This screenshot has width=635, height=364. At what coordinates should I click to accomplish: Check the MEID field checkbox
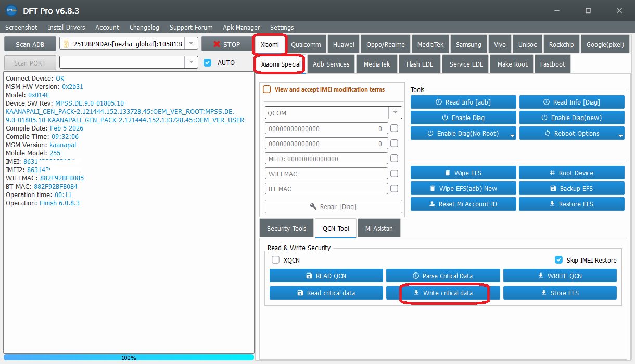point(395,159)
